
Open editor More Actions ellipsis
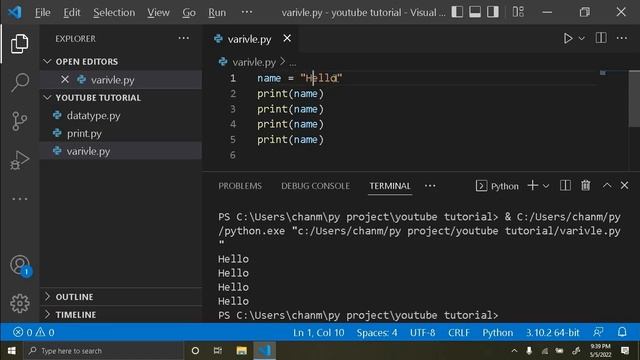click(622, 38)
